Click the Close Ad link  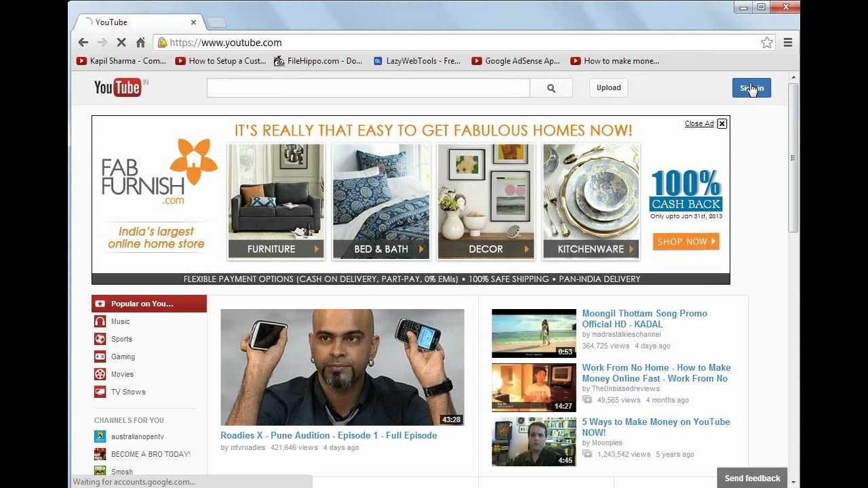pyautogui.click(x=699, y=123)
